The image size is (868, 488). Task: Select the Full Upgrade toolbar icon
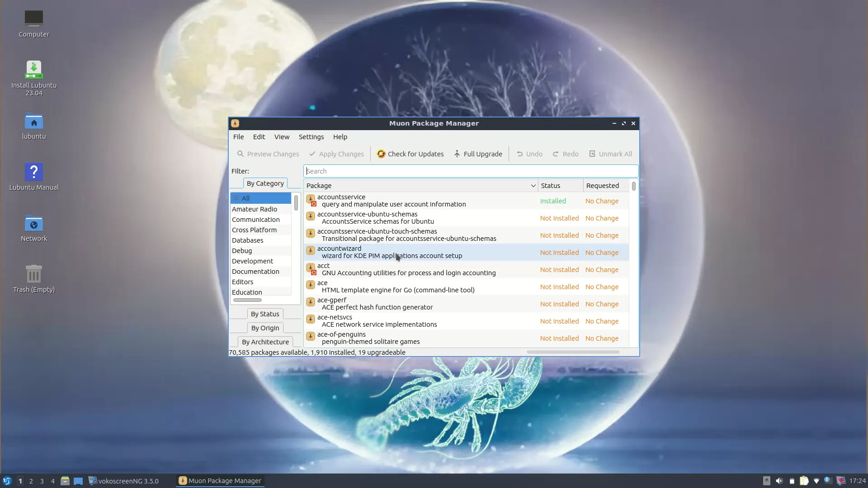(x=457, y=154)
